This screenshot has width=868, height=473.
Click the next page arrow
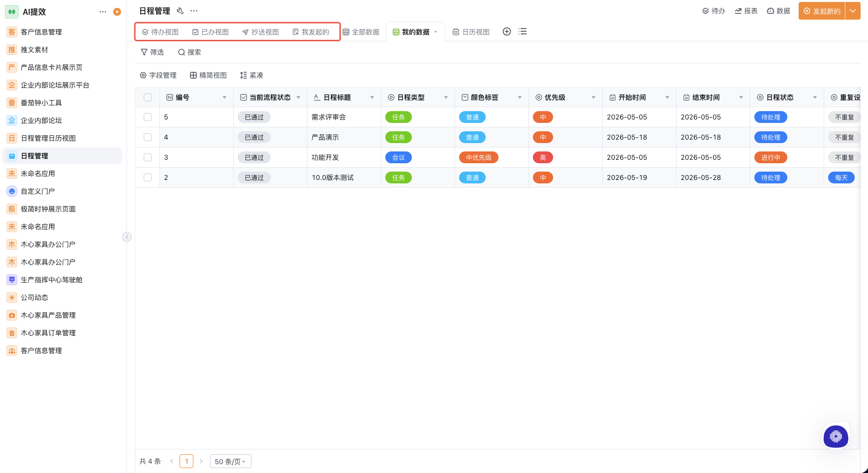(x=201, y=461)
